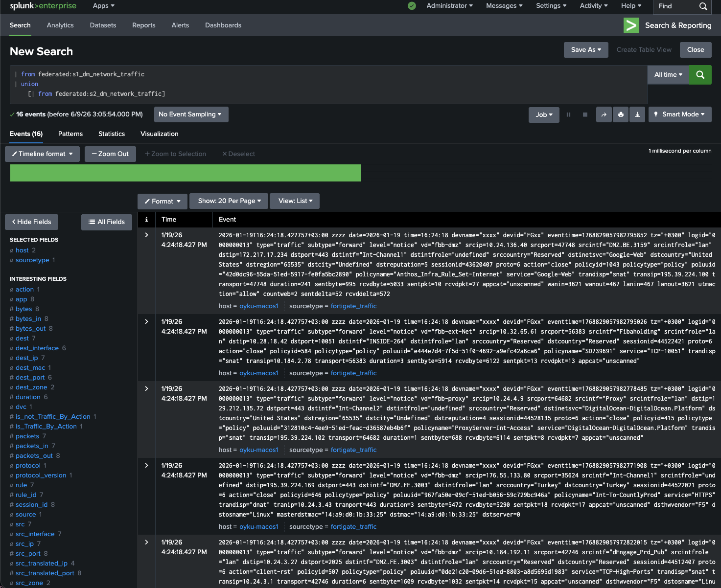Switch to the Visualization tab
The image size is (721, 588).
[x=159, y=134]
